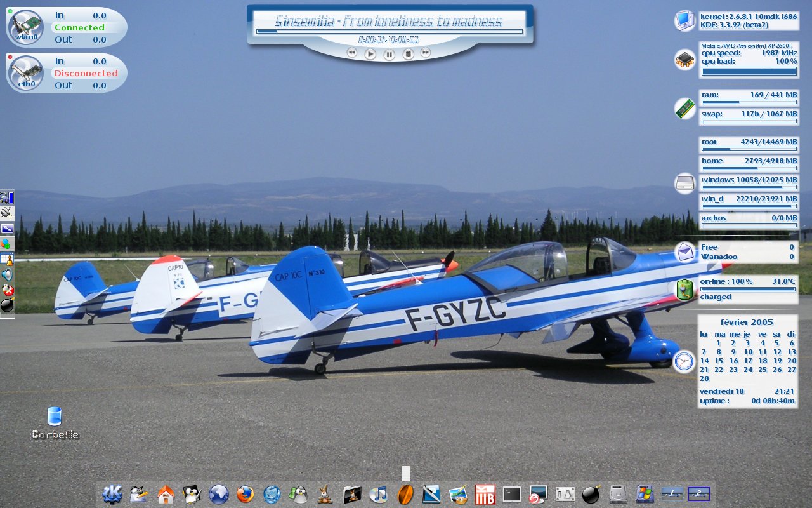
Task: Click the cpu load bar
Action: (749, 71)
